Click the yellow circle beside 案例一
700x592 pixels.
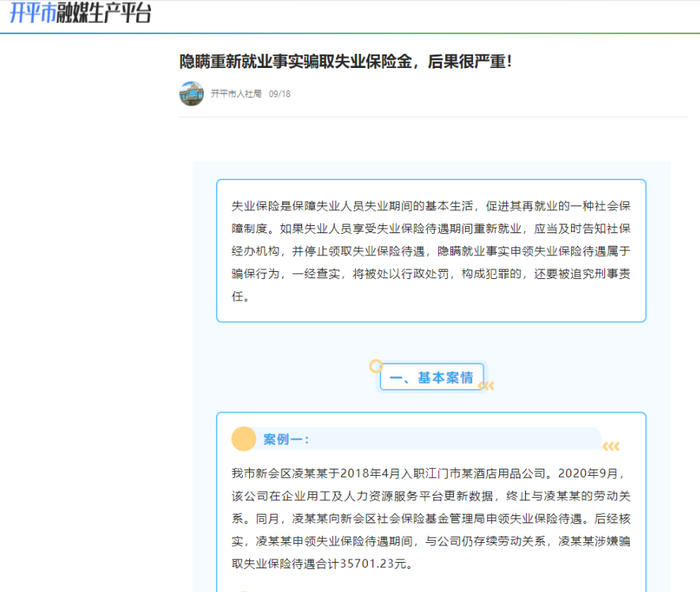(244, 439)
